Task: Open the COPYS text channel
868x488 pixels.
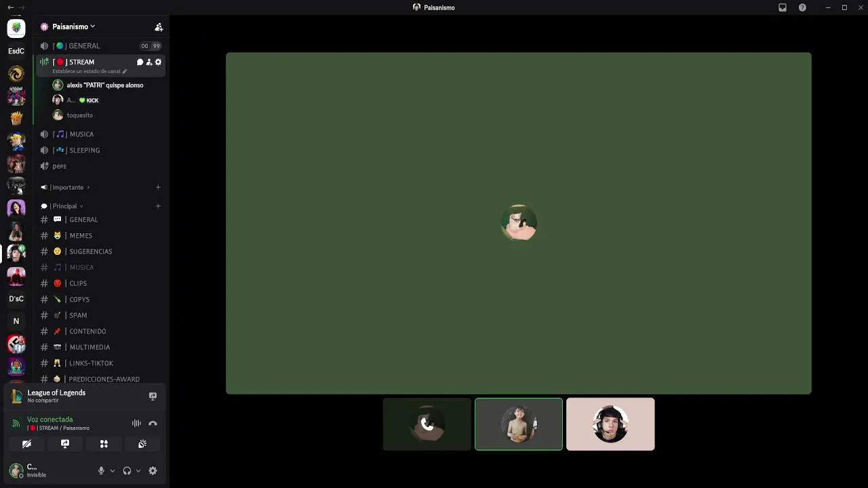Action: pos(100,300)
